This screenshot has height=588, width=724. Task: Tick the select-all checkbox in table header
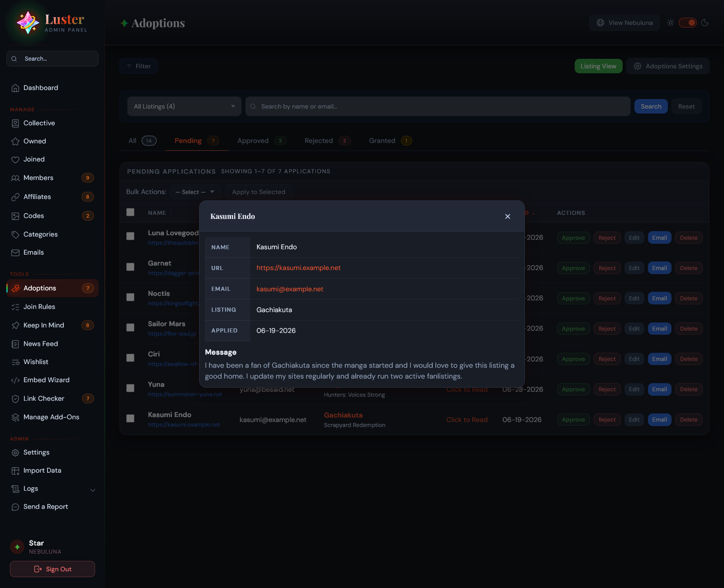pyautogui.click(x=130, y=212)
